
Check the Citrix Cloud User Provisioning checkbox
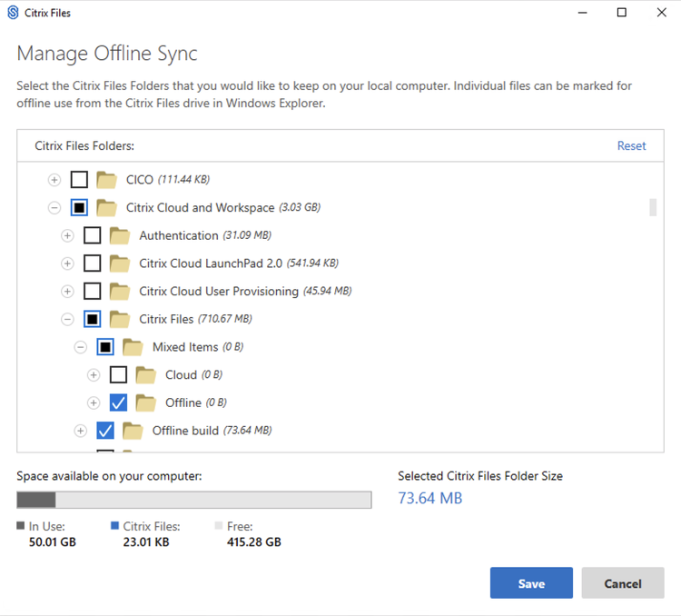click(x=92, y=291)
